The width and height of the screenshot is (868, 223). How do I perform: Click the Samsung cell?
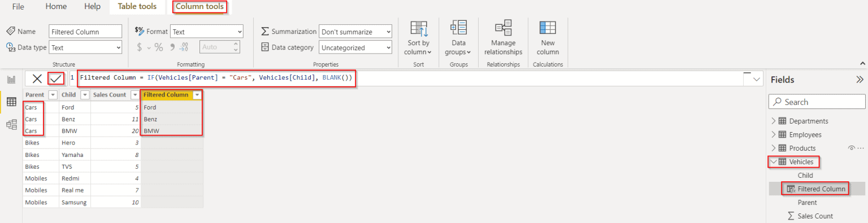coord(75,202)
